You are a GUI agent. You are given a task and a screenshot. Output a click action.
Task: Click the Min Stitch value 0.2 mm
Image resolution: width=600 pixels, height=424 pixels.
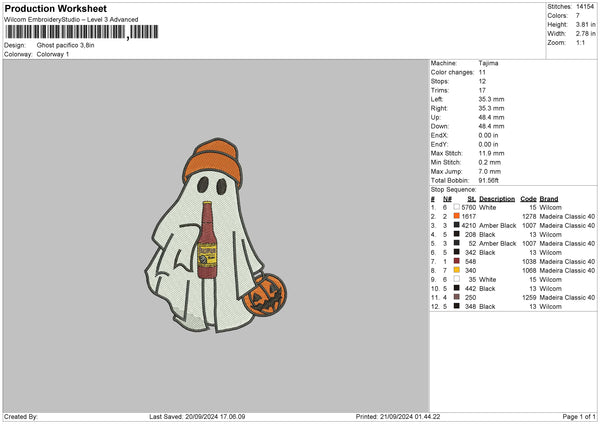pos(490,162)
